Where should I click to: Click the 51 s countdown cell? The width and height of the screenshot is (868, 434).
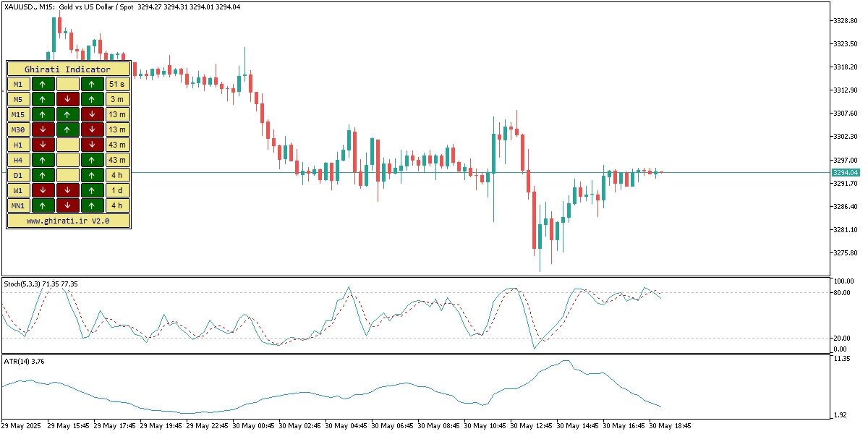[x=117, y=84]
